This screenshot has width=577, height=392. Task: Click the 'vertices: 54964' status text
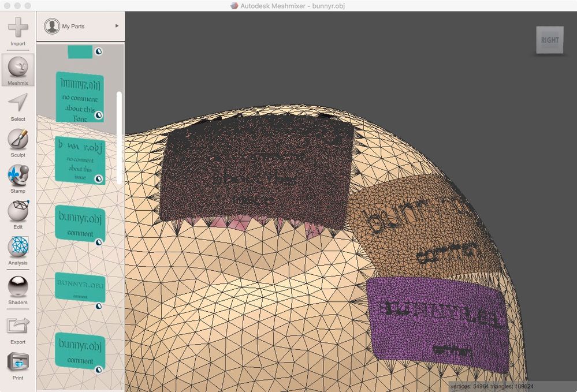(470, 386)
